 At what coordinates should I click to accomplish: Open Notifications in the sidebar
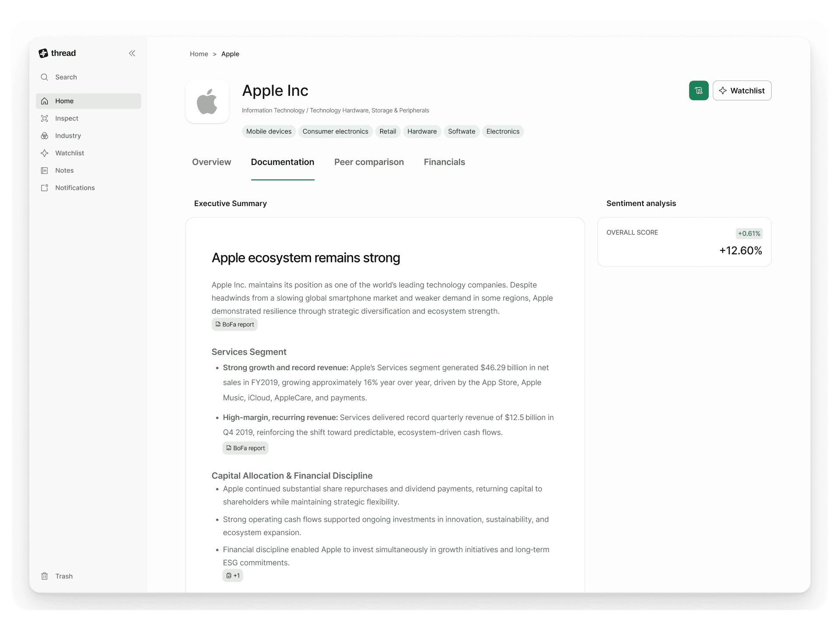tap(75, 188)
